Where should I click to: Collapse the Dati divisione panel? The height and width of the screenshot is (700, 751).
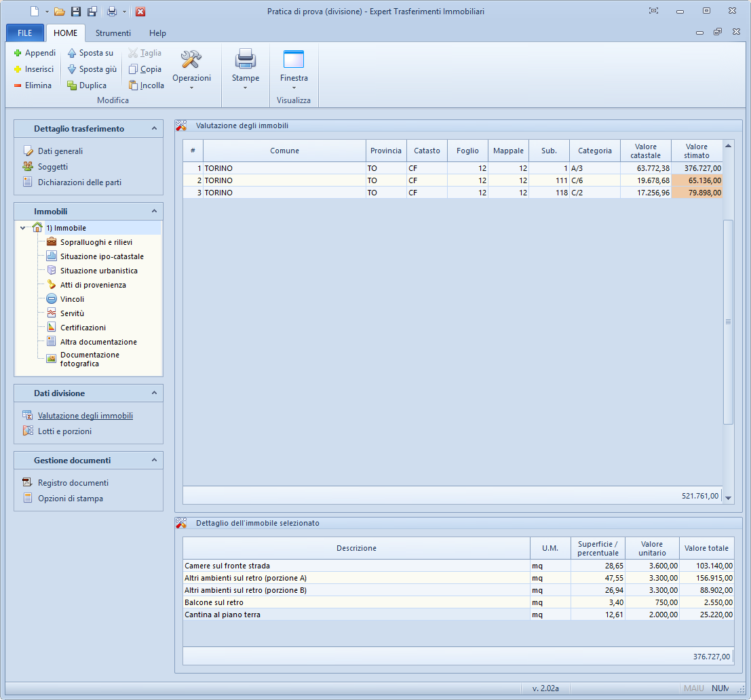(154, 393)
